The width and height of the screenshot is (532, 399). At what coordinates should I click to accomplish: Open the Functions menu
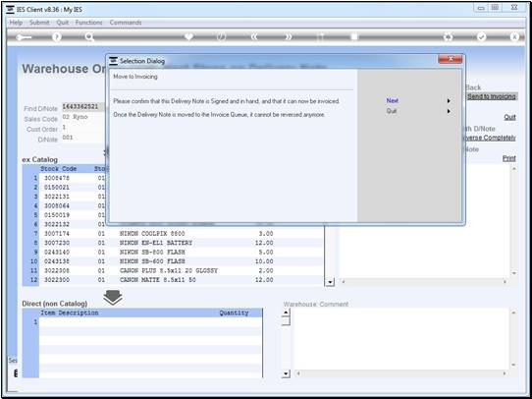(89, 23)
